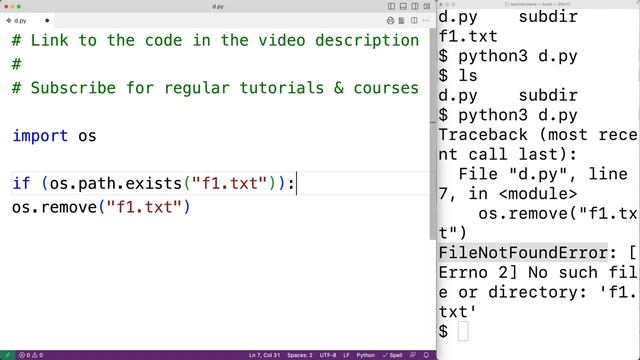
Task: Click feedback icon in status bar
Action: (x=413, y=355)
